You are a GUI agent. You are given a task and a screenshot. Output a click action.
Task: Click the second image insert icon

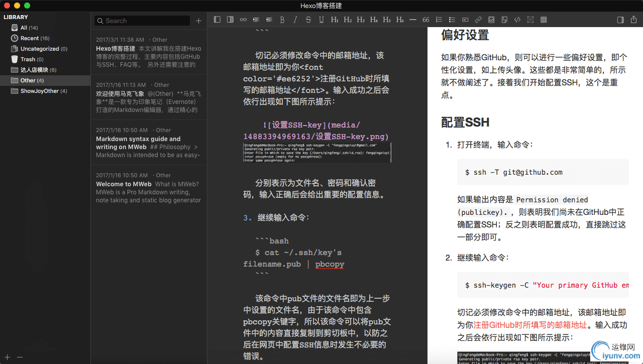504,20
